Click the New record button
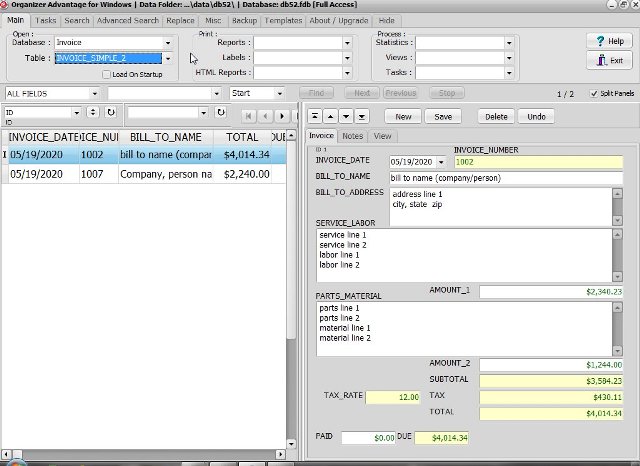Screen dimensions: 640x466 pyautogui.click(x=403, y=117)
